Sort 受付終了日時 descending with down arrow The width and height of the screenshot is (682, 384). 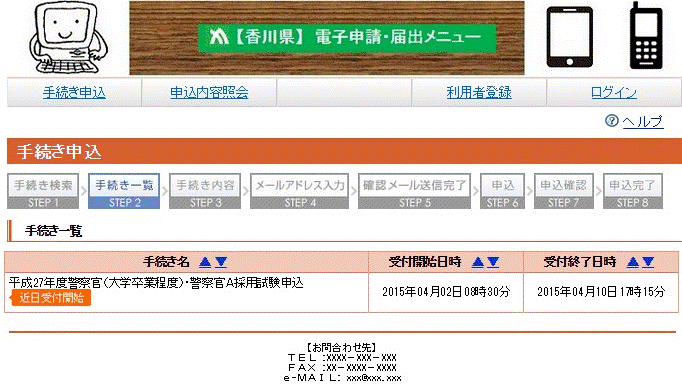[649, 262]
